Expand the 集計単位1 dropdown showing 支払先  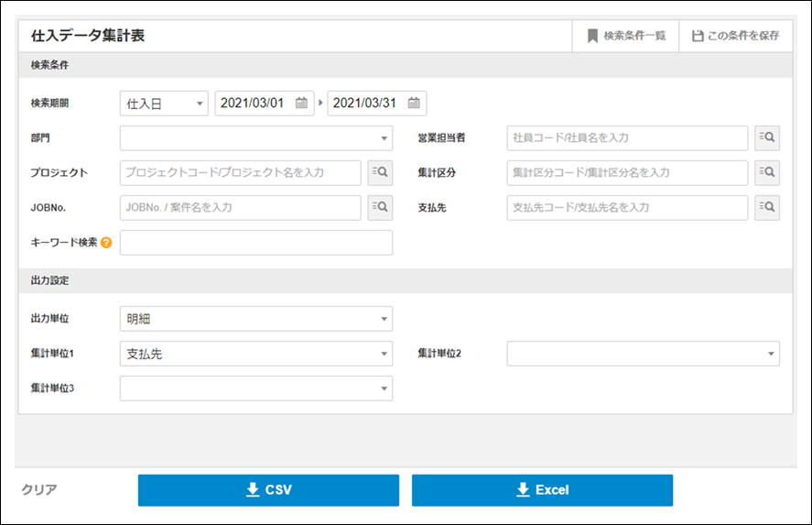[x=256, y=354]
